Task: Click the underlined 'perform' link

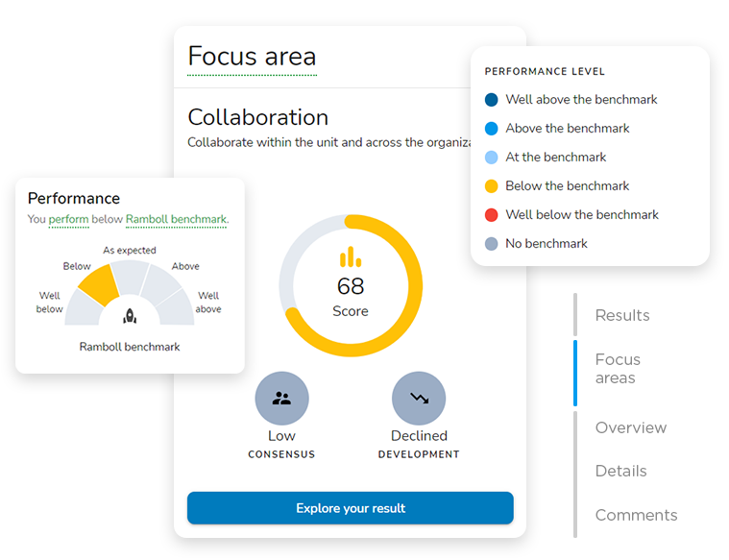Action: click(x=68, y=220)
